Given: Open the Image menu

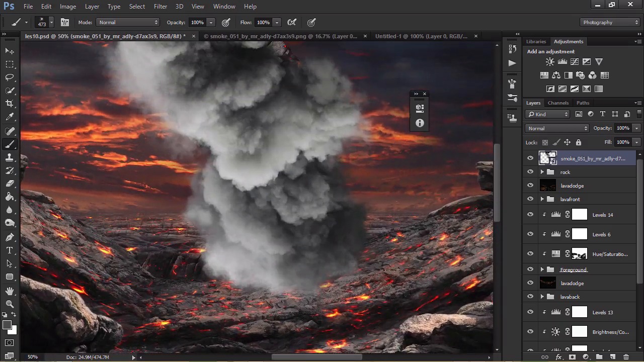Looking at the screenshot, I should 68,7.
